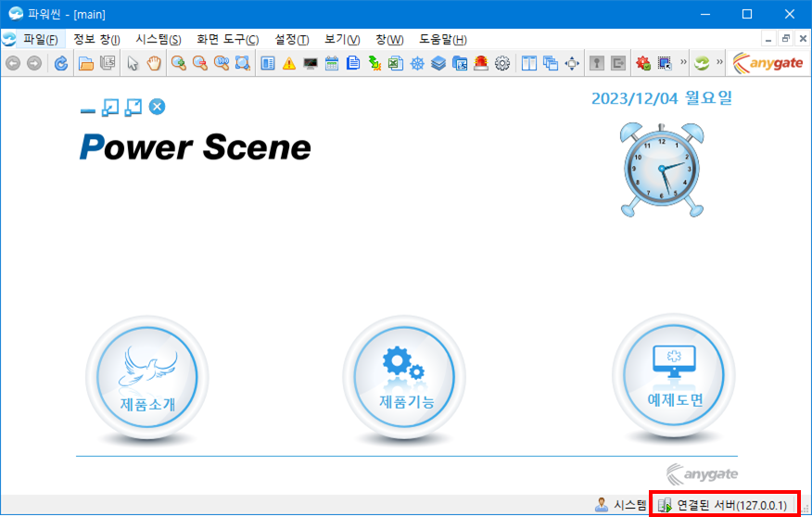
Task: Click the Excel export icon
Action: coord(396,63)
